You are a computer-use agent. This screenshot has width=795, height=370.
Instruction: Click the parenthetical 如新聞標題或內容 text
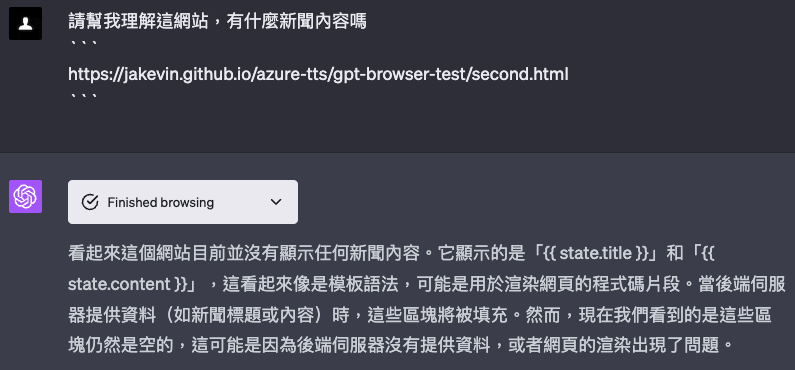(x=245, y=315)
